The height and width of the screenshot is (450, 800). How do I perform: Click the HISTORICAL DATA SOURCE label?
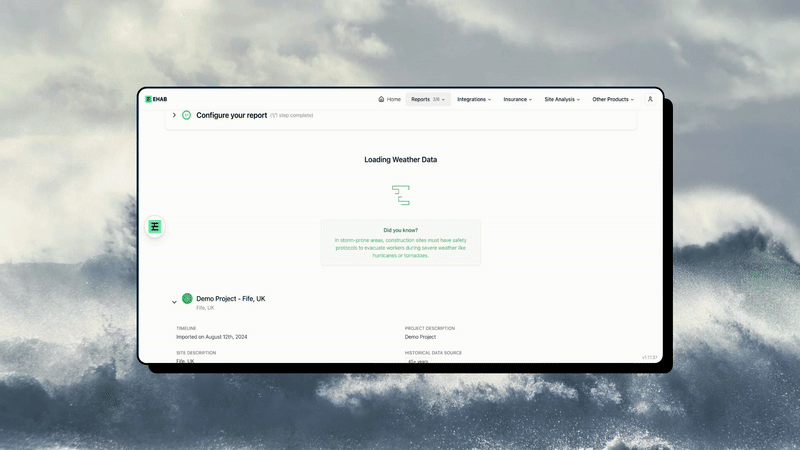point(433,353)
